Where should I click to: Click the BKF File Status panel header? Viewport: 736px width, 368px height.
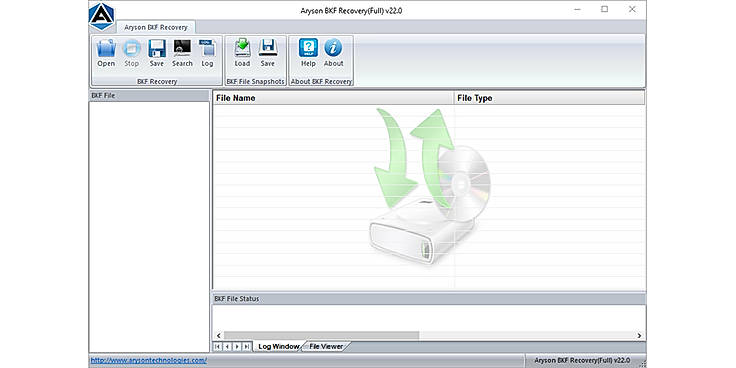click(429, 299)
